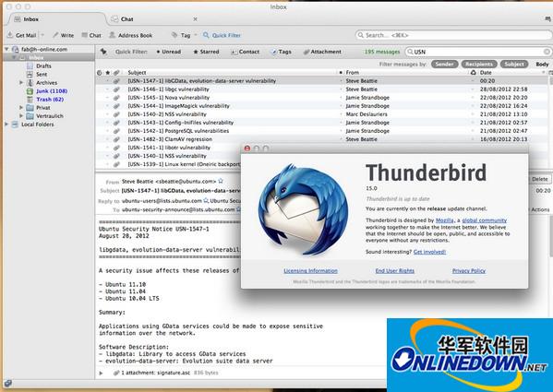Open Chat from the main toolbar
Viewport: 553px width, 392px height.
pyautogui.click(x=91, y=35)
